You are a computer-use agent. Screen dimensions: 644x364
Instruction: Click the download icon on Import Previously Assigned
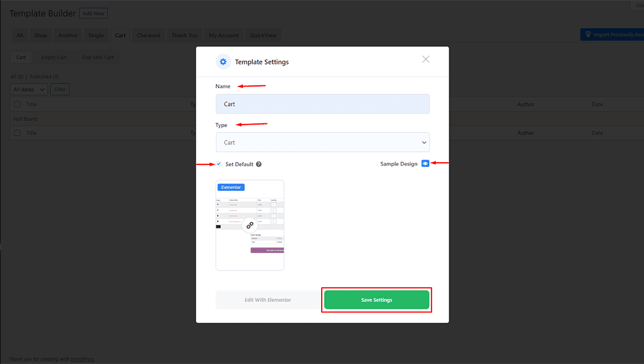pyautogui.click(x=589, y=34)
